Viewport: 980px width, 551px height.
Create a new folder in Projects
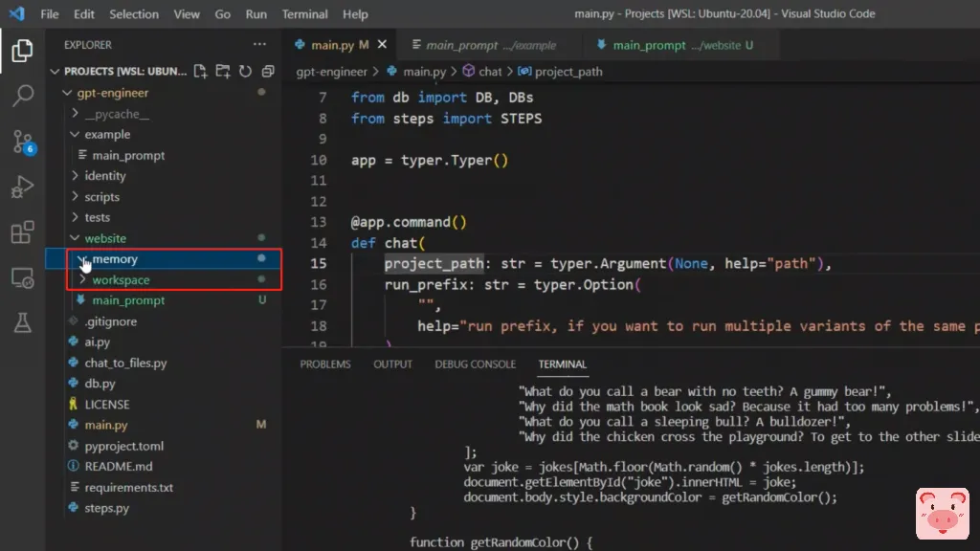click(222, 71)
